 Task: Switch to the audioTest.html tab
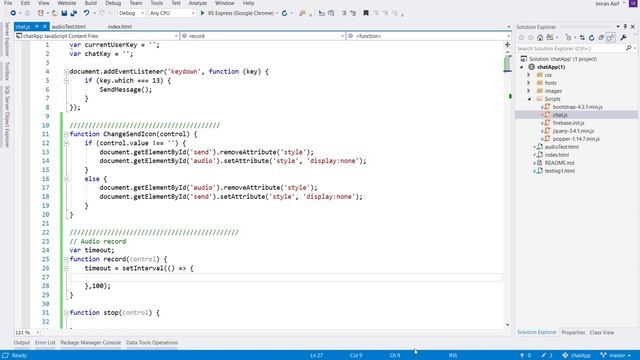tap(69, 27)
